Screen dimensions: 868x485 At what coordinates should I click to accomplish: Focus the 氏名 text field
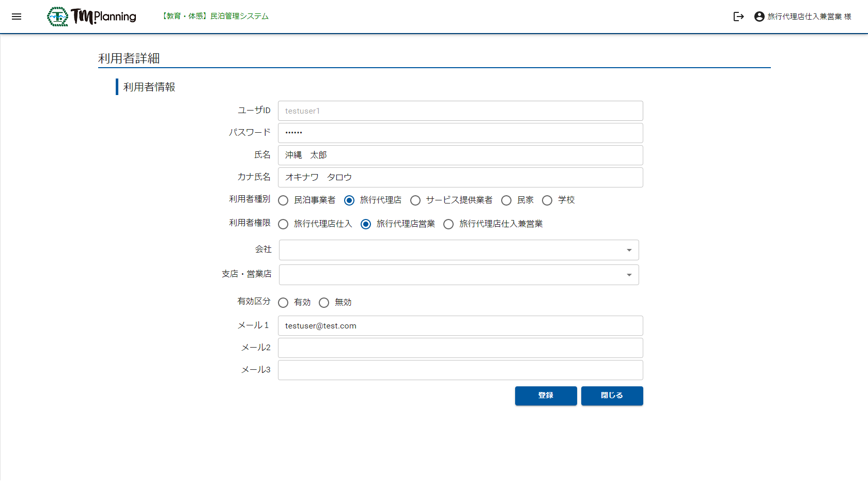click(x=460, y=155)
